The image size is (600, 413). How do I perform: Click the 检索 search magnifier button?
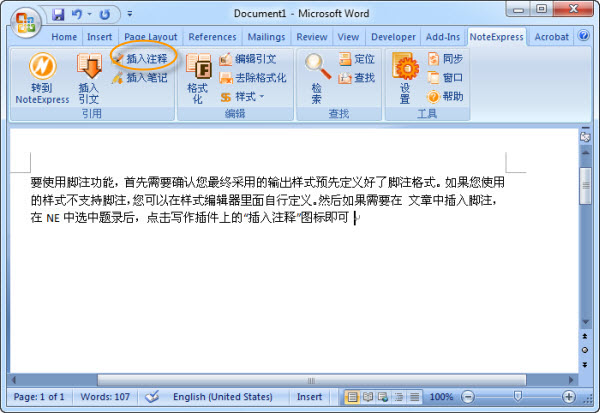pyautogui.click(x=317, y=78)
